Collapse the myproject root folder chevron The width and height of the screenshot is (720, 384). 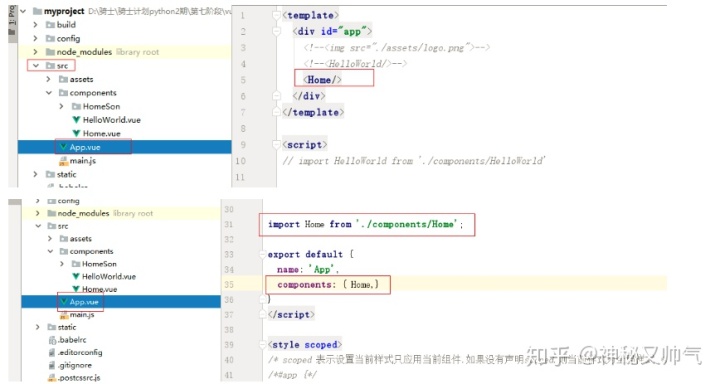point(23,11)
